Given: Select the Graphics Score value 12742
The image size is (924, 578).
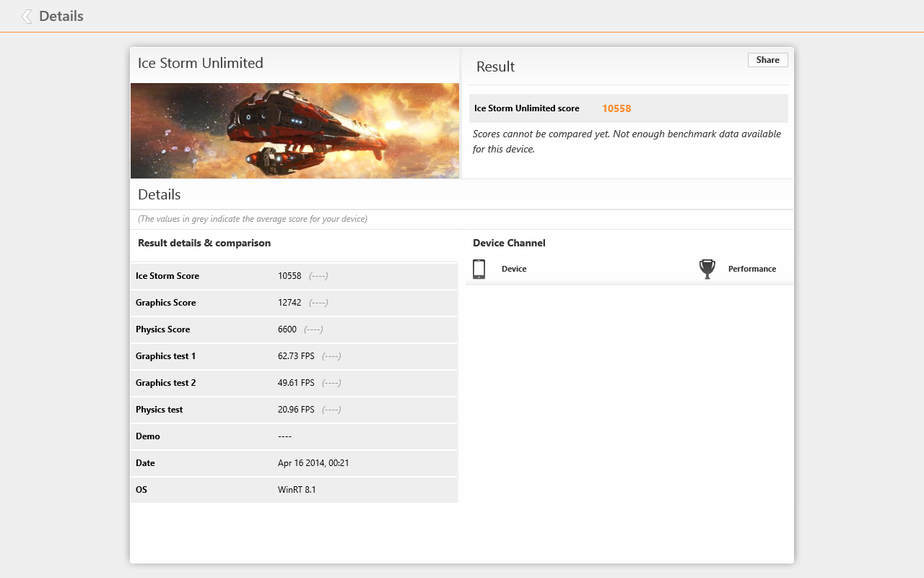Looking at the screenshot, I should [289, 303].
